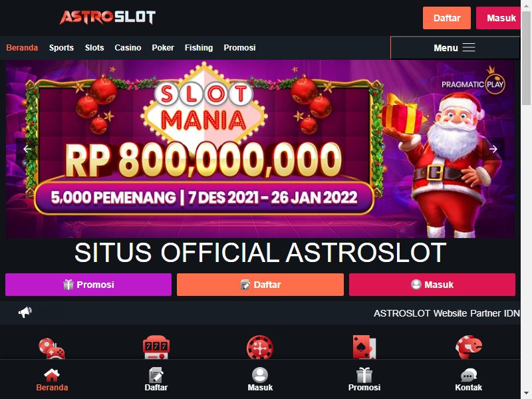Click the orange Daftar button in header
This screenshot has width=532, height=399.
[446, 18]
